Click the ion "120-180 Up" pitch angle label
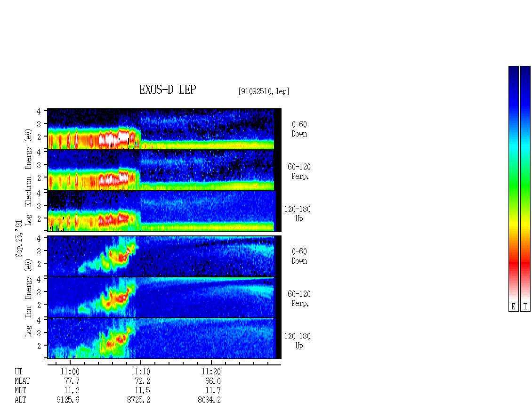 297,341
